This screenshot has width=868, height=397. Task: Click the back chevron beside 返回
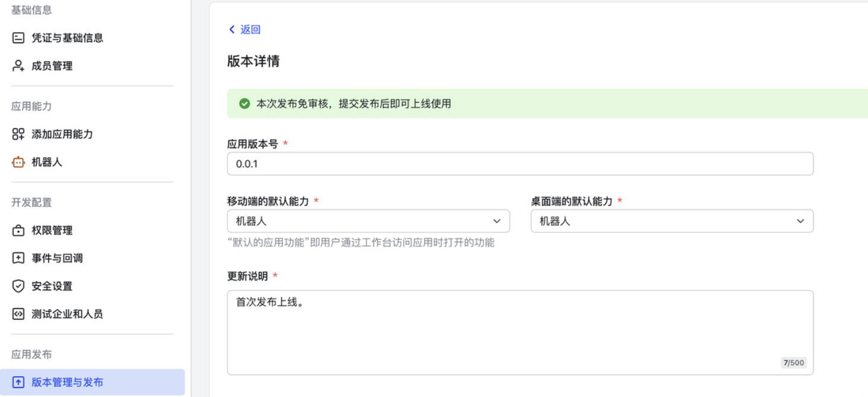[232, 30]
